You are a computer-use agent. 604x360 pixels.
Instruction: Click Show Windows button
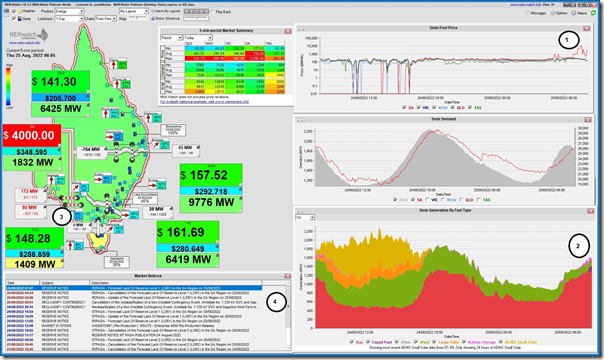pos(166,18)
